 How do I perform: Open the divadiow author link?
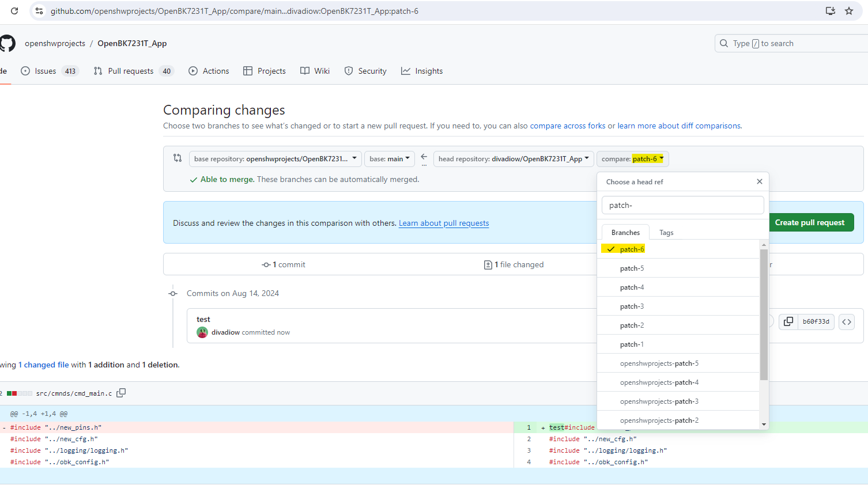[x=225, y=332]
